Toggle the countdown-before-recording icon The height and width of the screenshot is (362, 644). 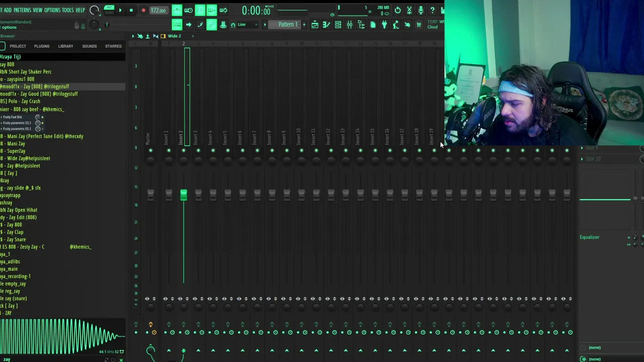point(200,10)
